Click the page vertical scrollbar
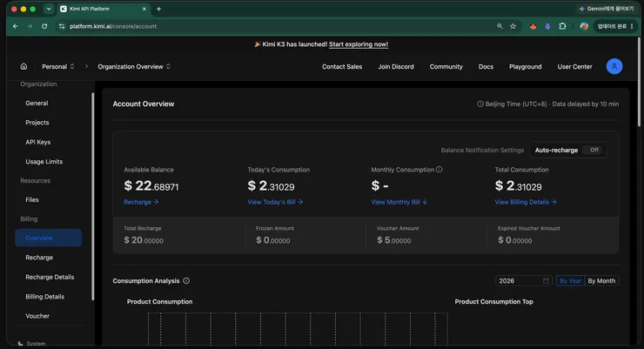 tap(639, 82)
